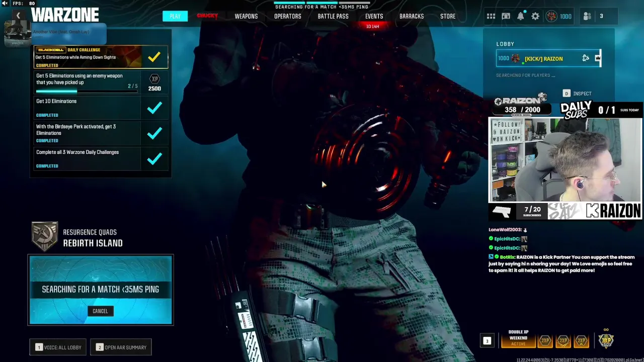
Task: Open the Operators tab
Action: [288, 16]
